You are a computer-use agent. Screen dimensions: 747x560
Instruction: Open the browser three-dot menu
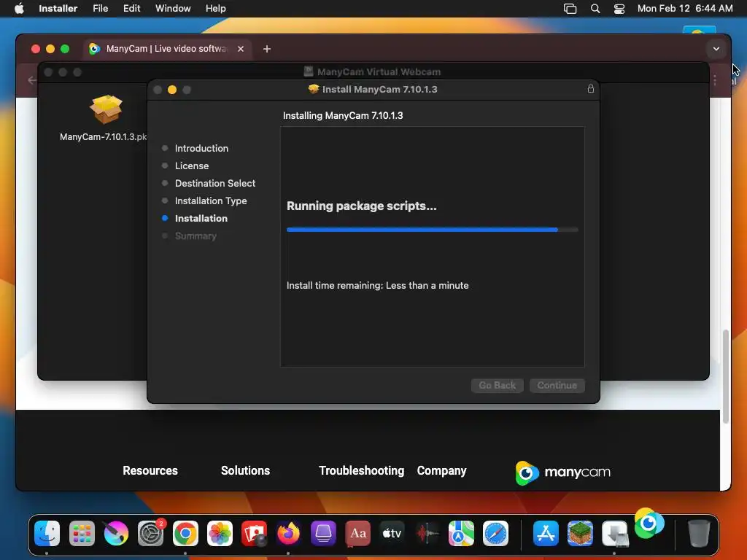point(715,80)
